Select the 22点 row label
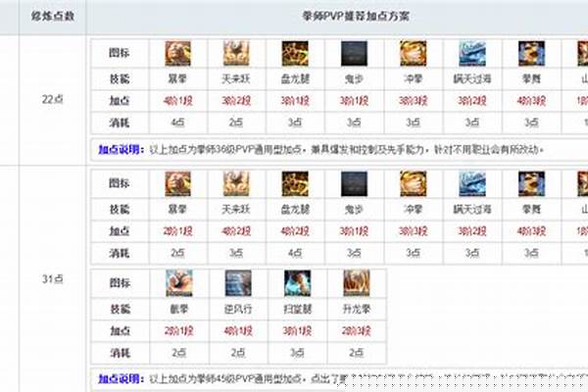 point(53,99)
